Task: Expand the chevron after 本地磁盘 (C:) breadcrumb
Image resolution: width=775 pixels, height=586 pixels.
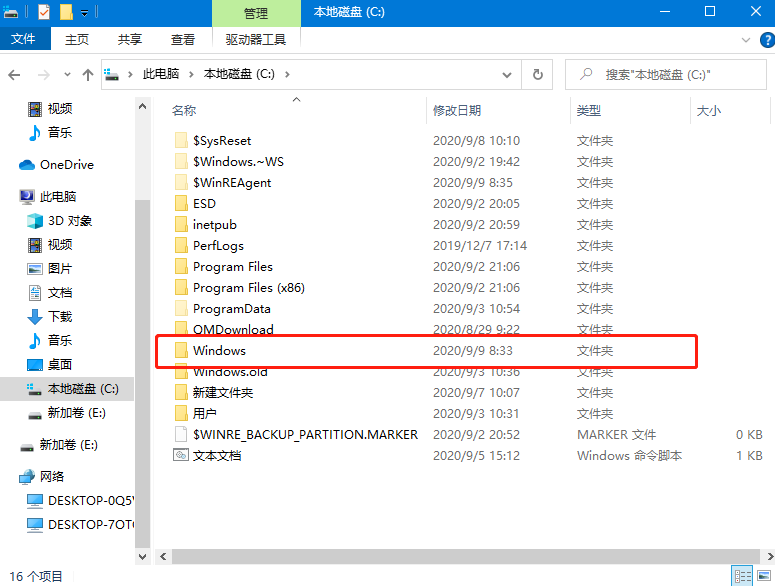Action: 287,75
